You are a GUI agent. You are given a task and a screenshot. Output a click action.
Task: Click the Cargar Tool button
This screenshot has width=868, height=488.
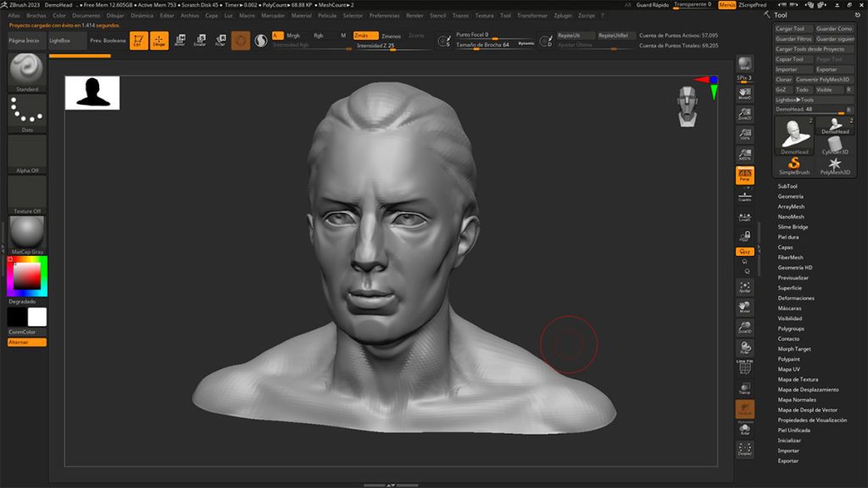[x=793, y=29]
